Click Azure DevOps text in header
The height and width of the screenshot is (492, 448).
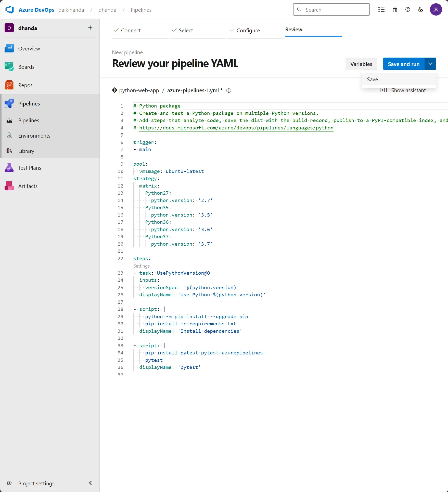point(36,10)
